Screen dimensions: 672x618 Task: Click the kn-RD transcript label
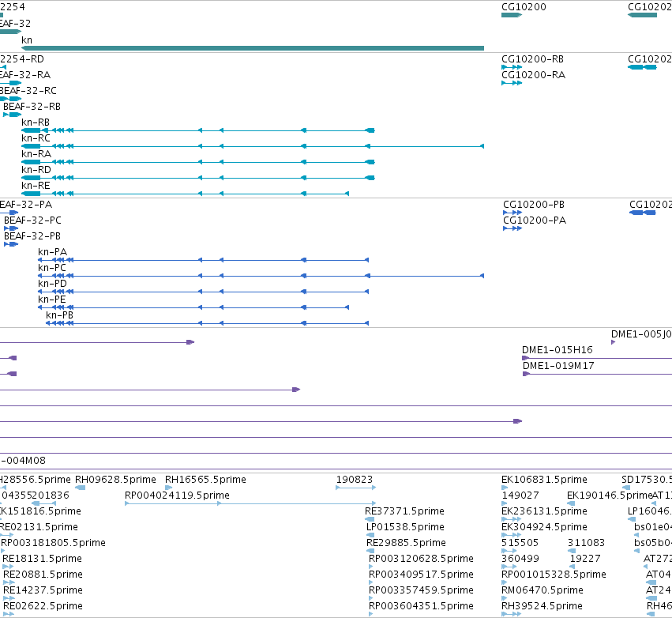coord(36,170)
